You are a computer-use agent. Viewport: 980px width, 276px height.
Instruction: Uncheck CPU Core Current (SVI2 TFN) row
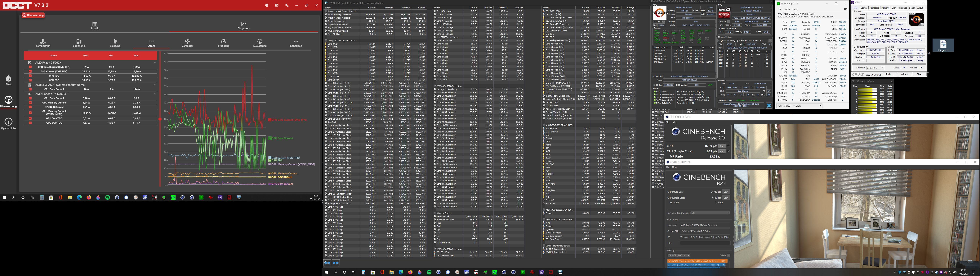point(30,67)
